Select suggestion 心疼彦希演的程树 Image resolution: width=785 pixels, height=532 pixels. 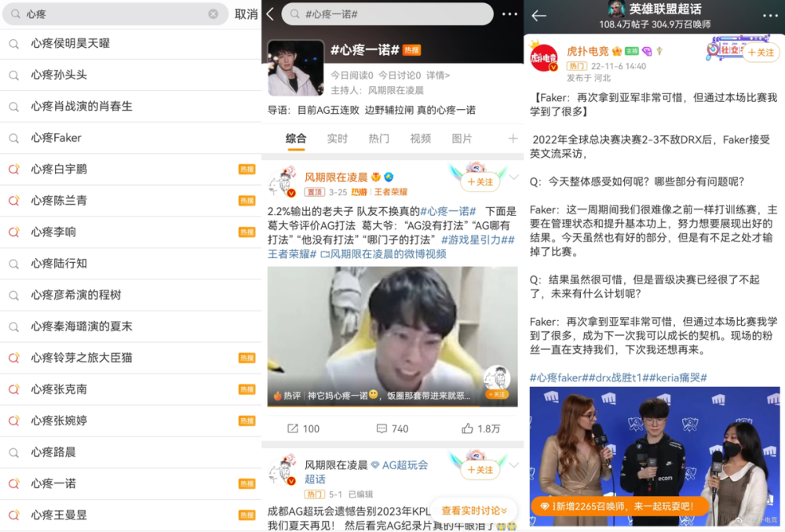(130, 295)
